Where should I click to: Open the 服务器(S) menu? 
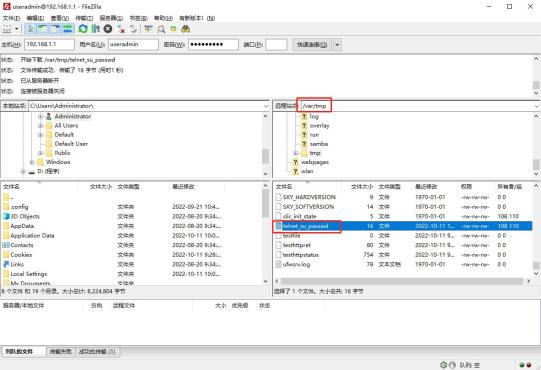pyautogui.click(x=111, y=18)
